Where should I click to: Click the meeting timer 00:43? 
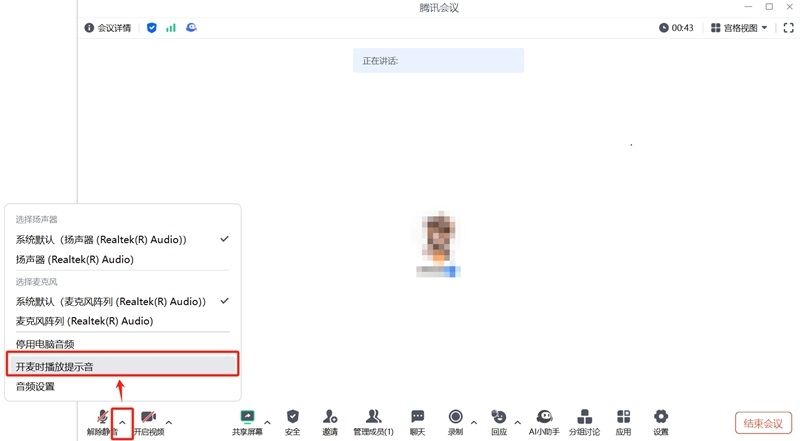coord(676,28)
